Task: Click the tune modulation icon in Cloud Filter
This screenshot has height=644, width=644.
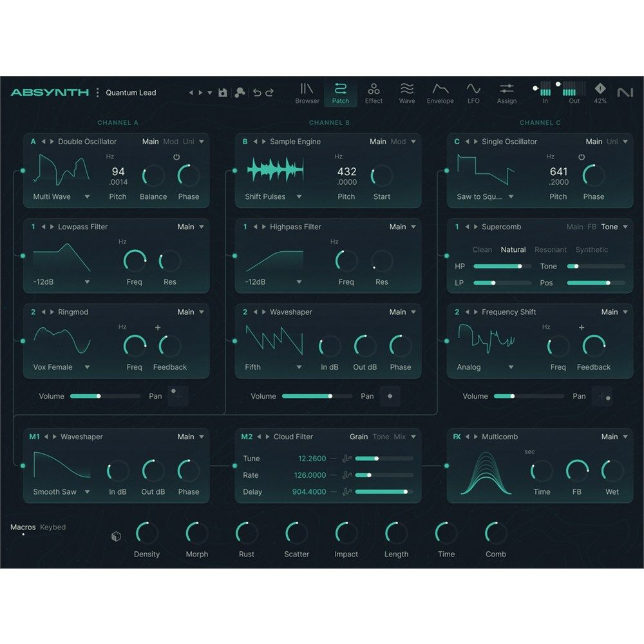Action: [x=347, y=459]
